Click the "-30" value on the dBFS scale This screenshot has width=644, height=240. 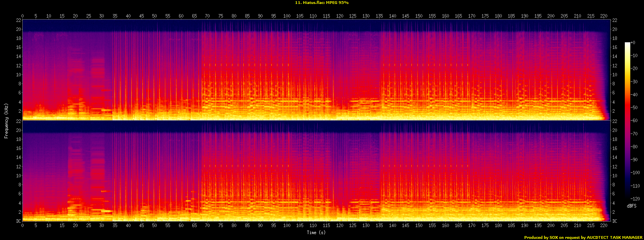tap(633, 82)
